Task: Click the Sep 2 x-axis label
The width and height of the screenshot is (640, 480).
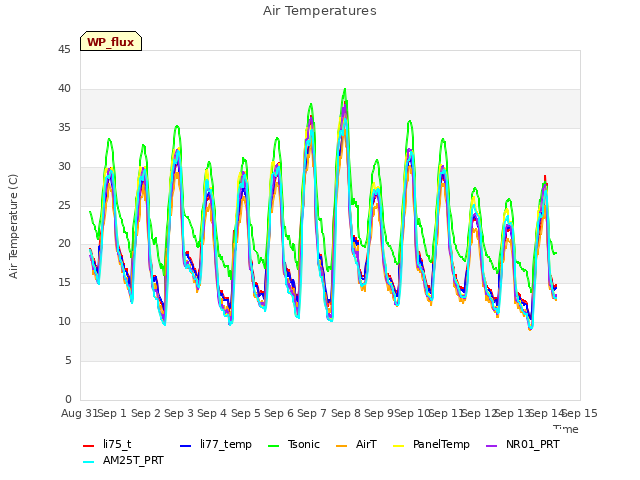Action: (x=146, y=413)
